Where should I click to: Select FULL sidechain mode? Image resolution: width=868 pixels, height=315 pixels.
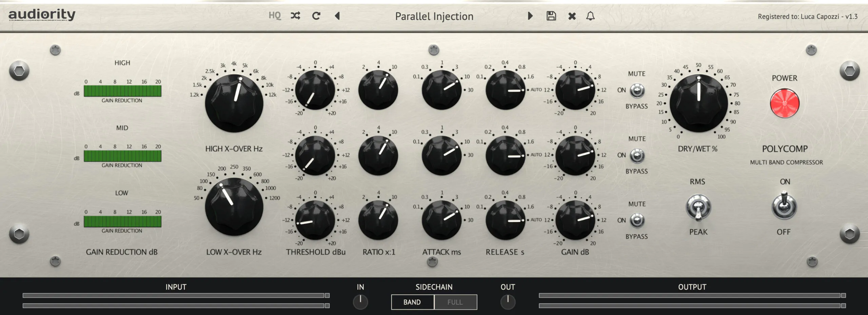[x=455, y=302]
